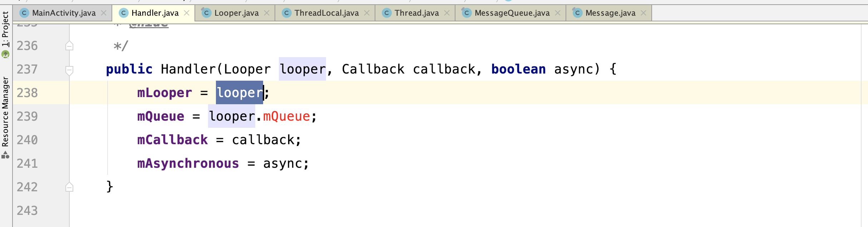
Task: Click the class icon on Thread.java tab
Action: tap(386, 13)
